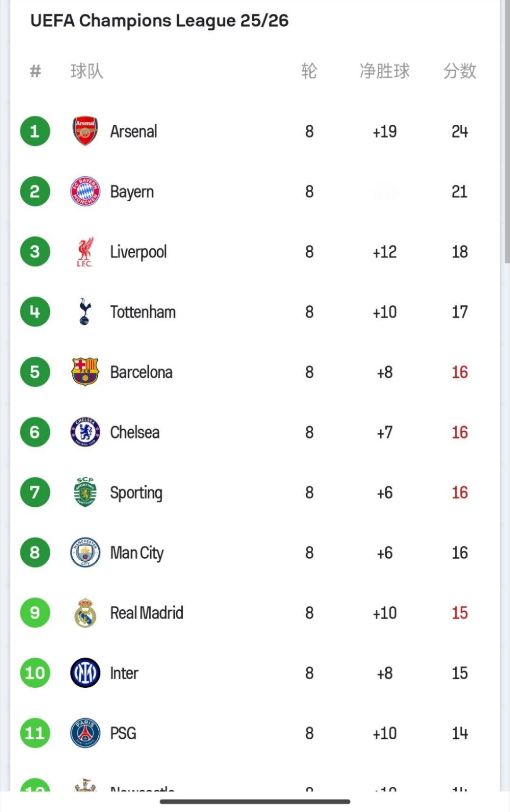The height and width of the screenshot is (812, 510).
Task: Click the Real Madrid crest
Action: 85,613
